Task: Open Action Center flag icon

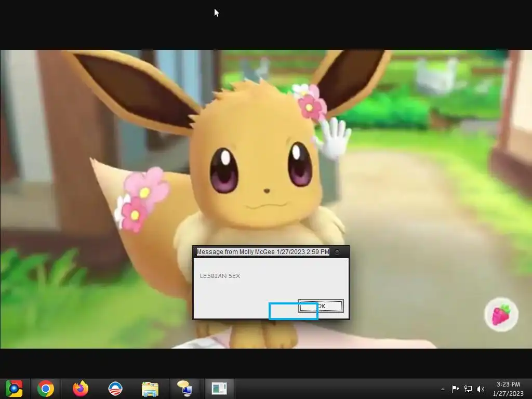Action: [x=455, y=389]
